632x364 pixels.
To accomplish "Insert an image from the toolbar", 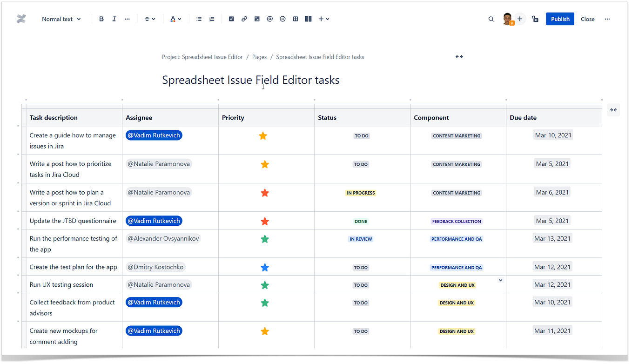I will pyautogui.click(x=257, y=19).
